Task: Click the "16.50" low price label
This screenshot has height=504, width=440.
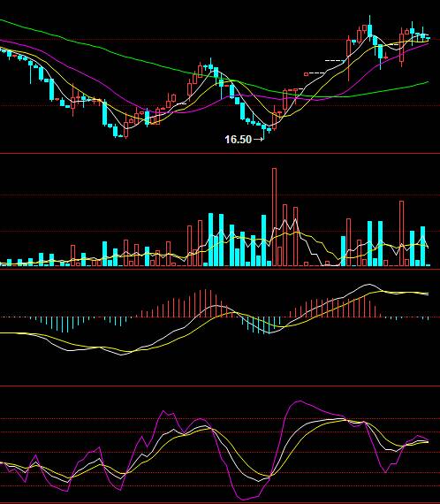Action: (x=238, y=140)
